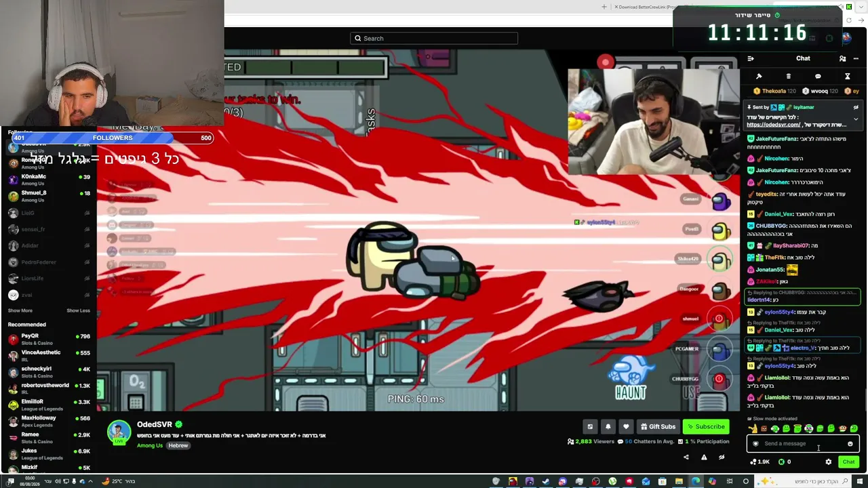Share the stream using the share icon
868x488 pixels.
[686, 457]
